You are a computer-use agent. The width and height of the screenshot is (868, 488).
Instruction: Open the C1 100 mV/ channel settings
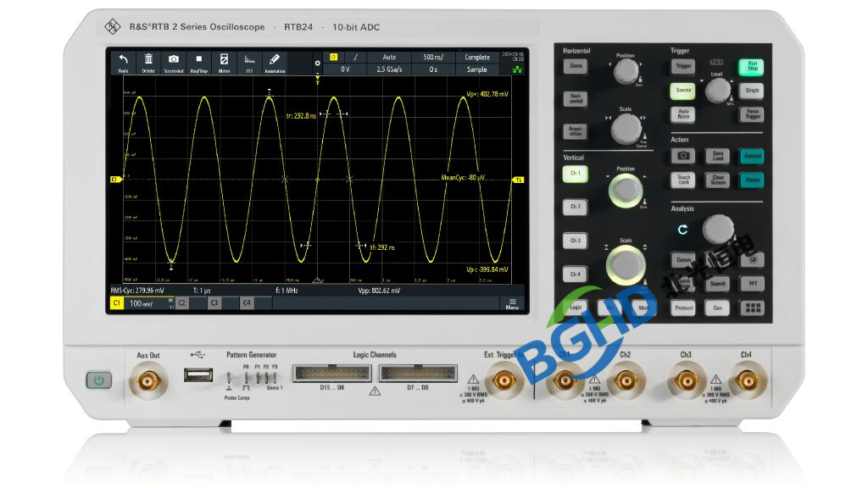(142, 303)
